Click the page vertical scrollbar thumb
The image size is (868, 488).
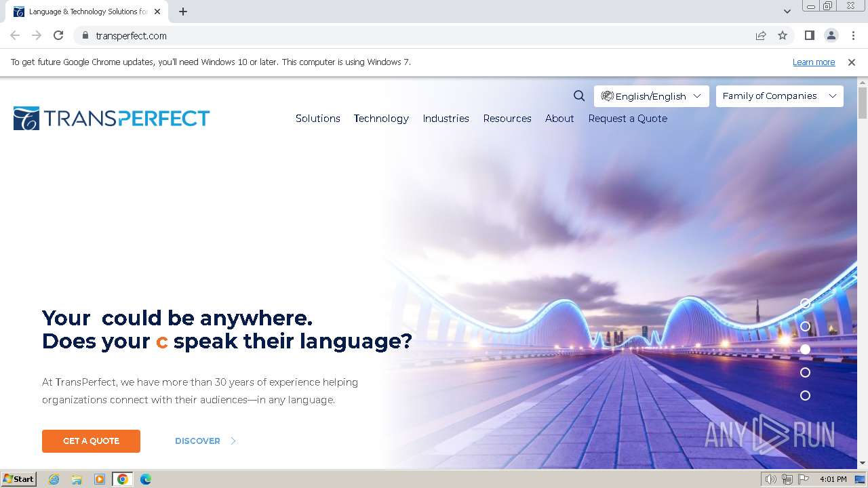click(x=863, y=103)
